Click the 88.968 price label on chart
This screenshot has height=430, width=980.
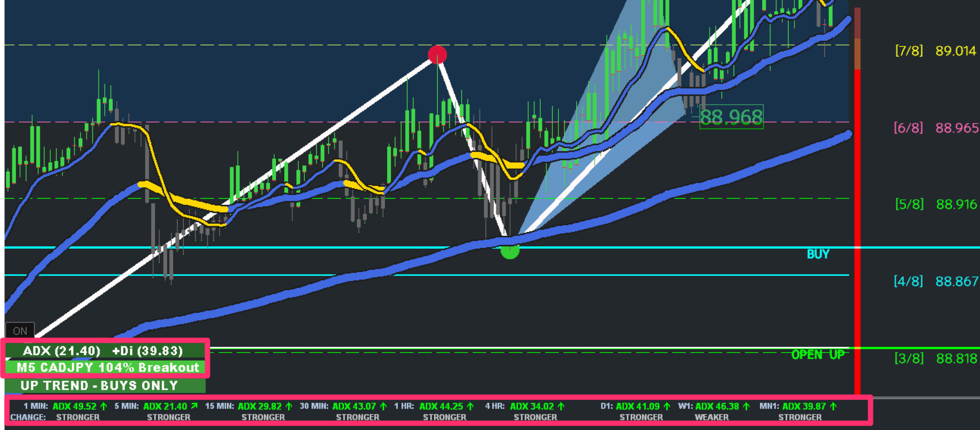(x=731, y=117)
